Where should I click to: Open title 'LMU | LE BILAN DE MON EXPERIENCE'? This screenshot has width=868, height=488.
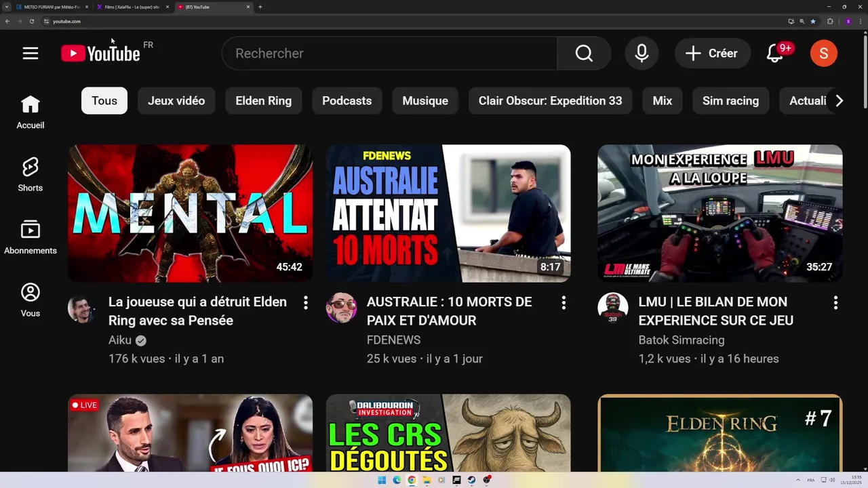pos(715,311)
